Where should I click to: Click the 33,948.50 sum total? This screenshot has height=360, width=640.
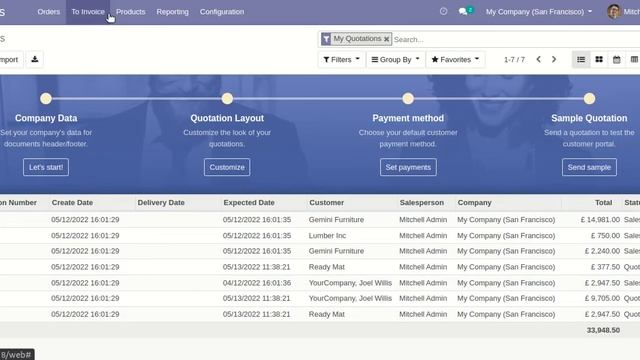point(603,330)
